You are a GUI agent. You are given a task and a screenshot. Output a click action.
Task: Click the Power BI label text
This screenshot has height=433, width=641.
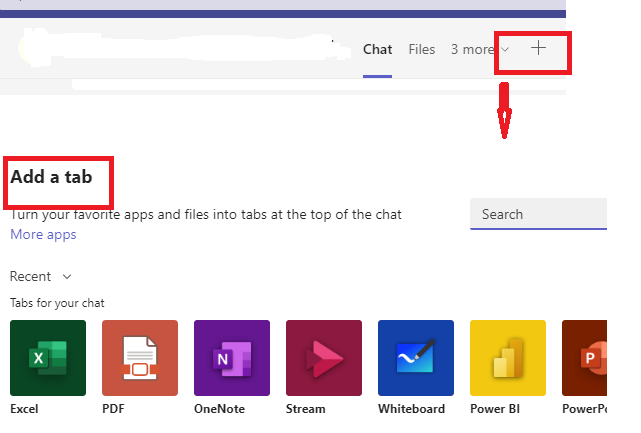(495, 409)
